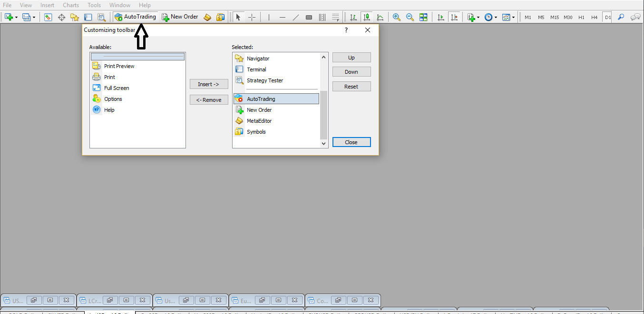Select Symbols in the Selected list
The width and height of the screenshot is (644, 314).
(x=276, y=132)
